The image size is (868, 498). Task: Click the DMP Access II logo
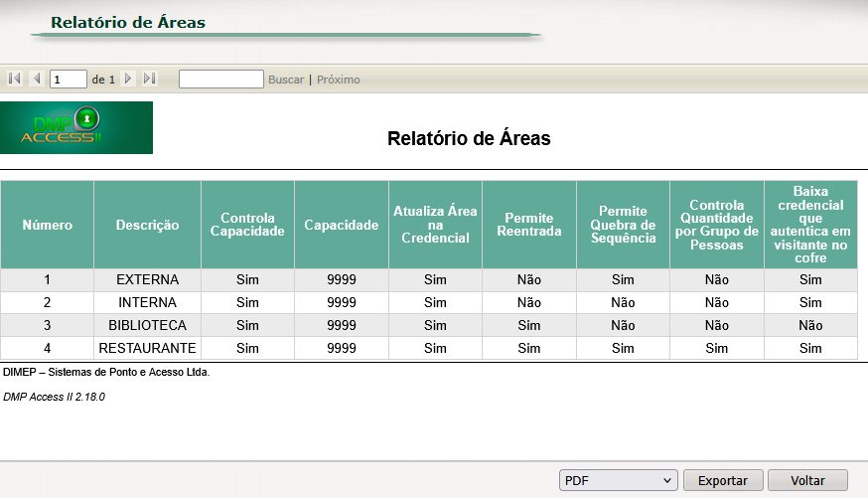[76, 127]
